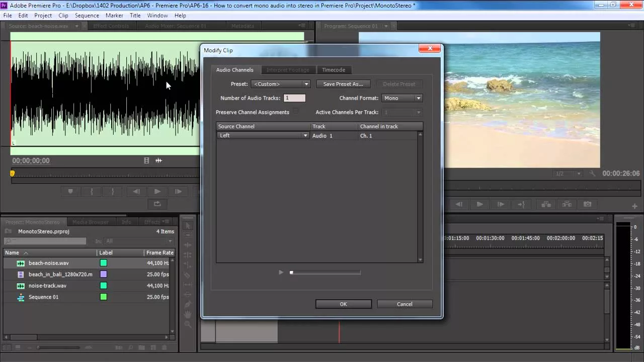
Task: Confirm changes with the OK button
Action: click(x=343, y=304)
